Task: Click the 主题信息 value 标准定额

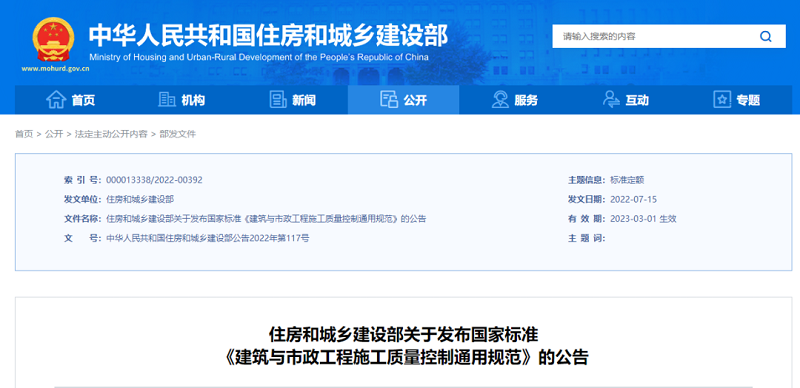Action: (x=627, y=180)
